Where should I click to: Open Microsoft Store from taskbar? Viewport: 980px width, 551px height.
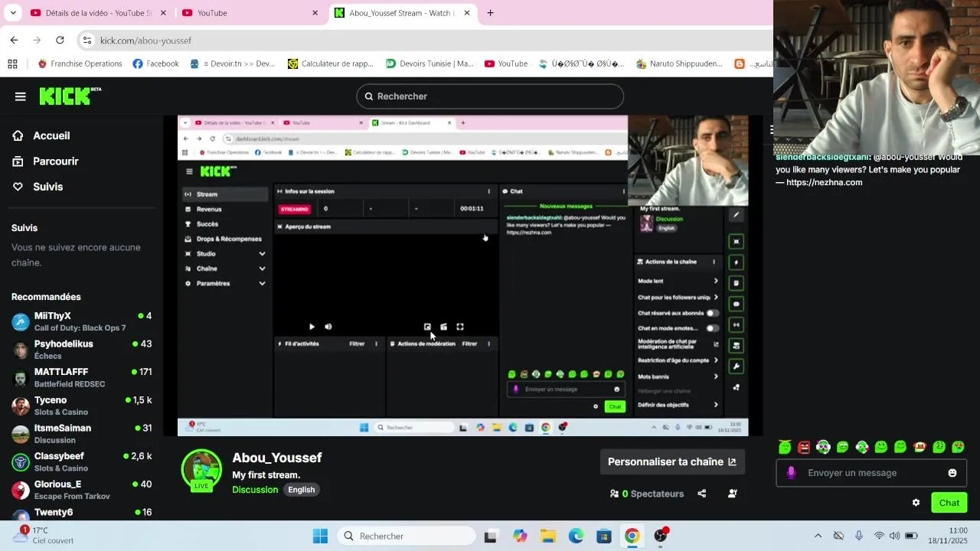604,536
